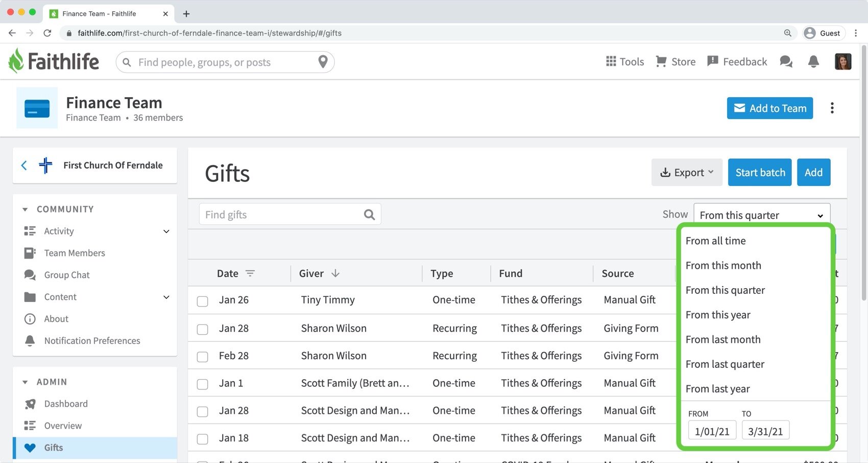Viewport: 868px width, 463px height.
Task: Collapse the COMMUNITY section
Action: [25, 210]
